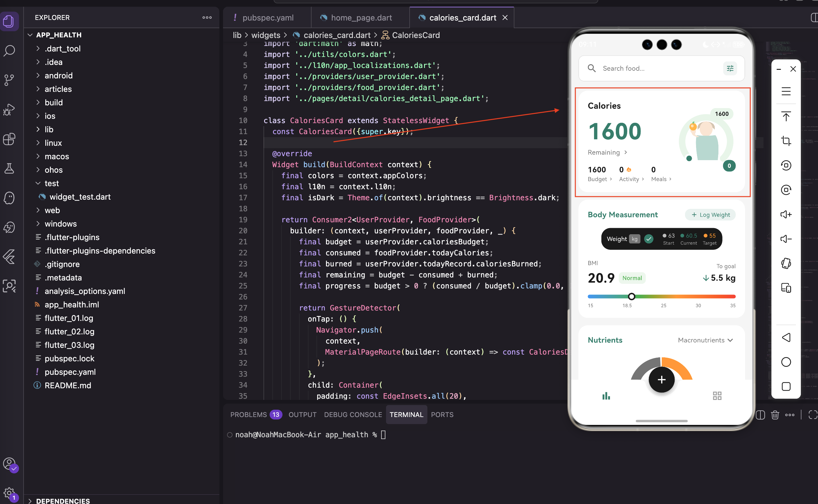The image size is (818, 504).
Task: Toggle the green weight checkmark
Action: pos(649,239)
